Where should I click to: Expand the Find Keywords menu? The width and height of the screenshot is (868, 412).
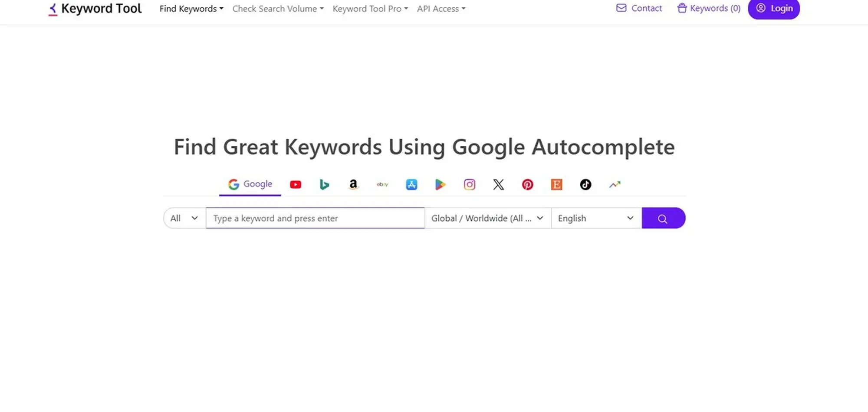click(x=191, y=9)
